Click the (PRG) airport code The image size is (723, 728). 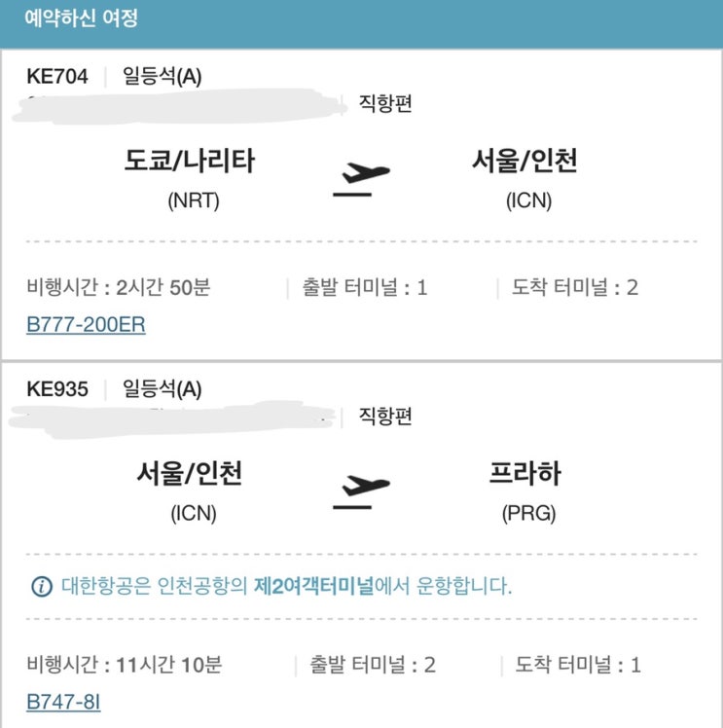[529, 514]
